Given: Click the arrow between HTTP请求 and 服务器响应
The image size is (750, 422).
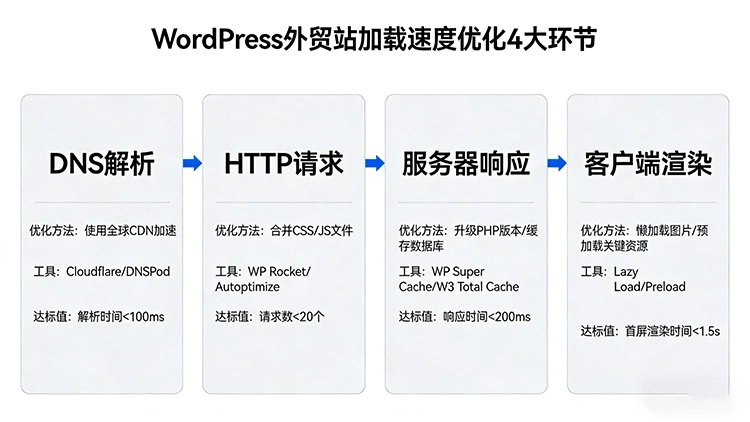Looking at the screenshot, I should 375,163.
